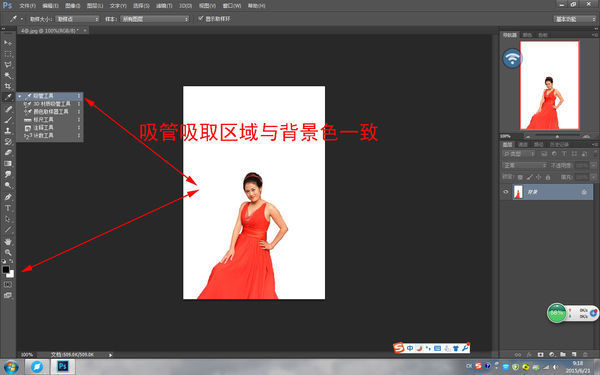
Task: Hide the 背景 layer with eye icon
Action: pos(506,192)
